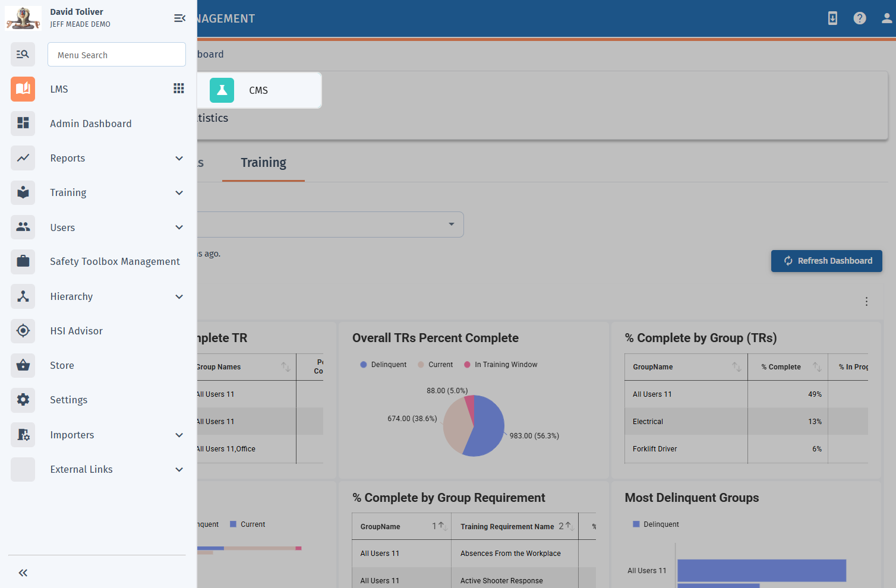The height and width of the screenshot is (588, 896).
Task: Expand the Users menu section
Action: [179, 227]
